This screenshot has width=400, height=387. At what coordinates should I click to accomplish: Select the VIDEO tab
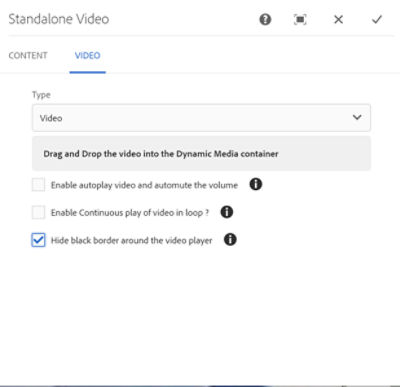87,55
